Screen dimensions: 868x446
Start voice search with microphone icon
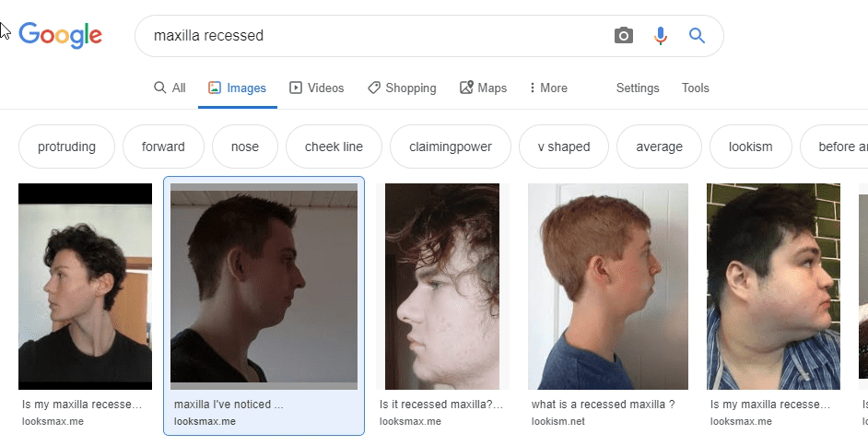pyautogui.click(x=661, y=36)
